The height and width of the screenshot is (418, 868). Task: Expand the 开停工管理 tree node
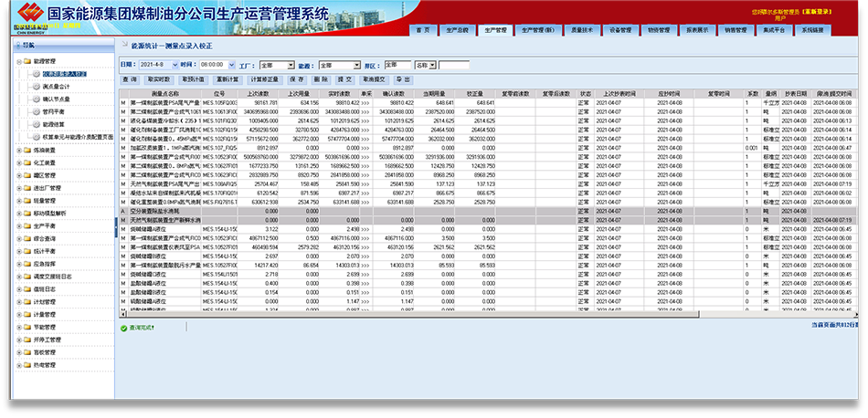pos(19,340)
